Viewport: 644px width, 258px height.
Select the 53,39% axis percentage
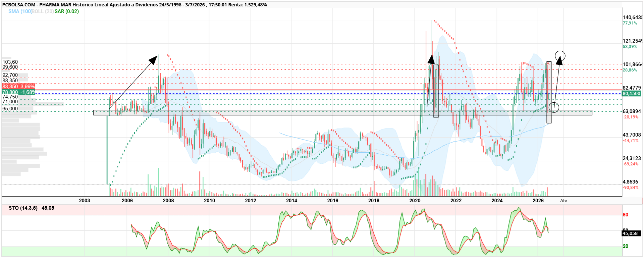[630, 47]
